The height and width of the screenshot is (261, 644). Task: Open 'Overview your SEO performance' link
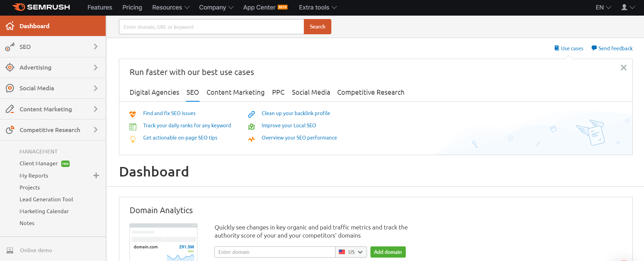299,138
